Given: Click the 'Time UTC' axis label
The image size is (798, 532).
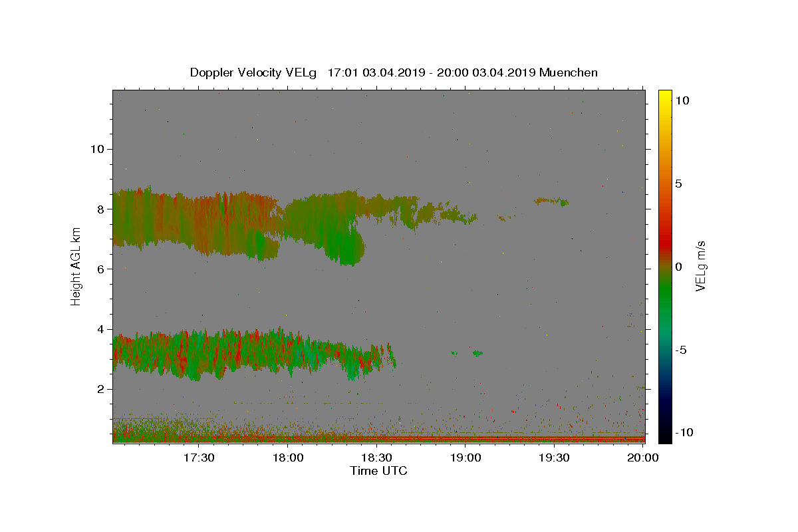Looking at the screenshot, I should pyautogui.click(x=378, y=471).
